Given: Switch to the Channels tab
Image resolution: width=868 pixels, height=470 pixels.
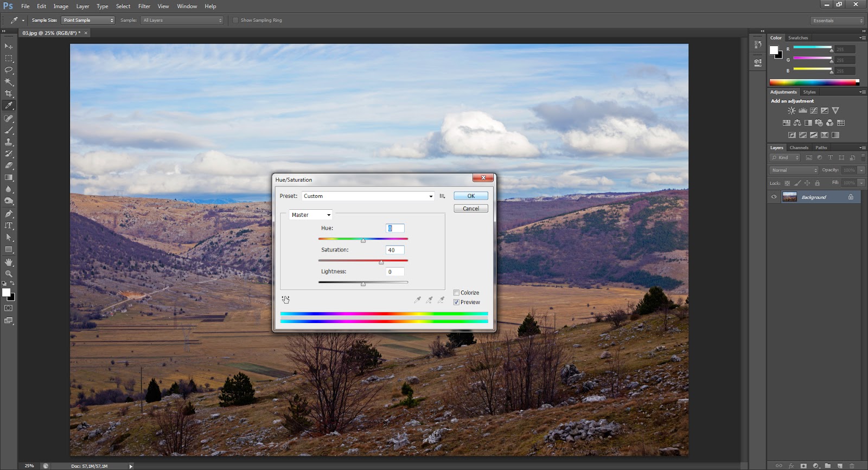Looking at the screenshot, I should (x=799, y=147).
